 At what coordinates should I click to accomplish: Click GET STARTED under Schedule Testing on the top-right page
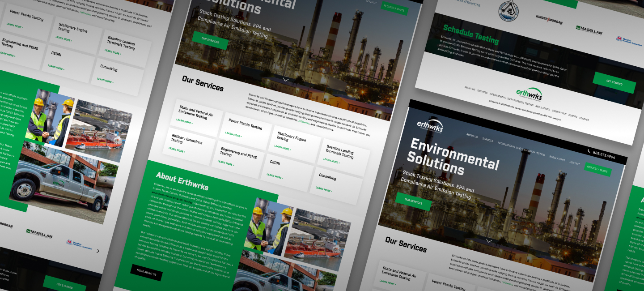pyautogui.click(x=614, y=82)
